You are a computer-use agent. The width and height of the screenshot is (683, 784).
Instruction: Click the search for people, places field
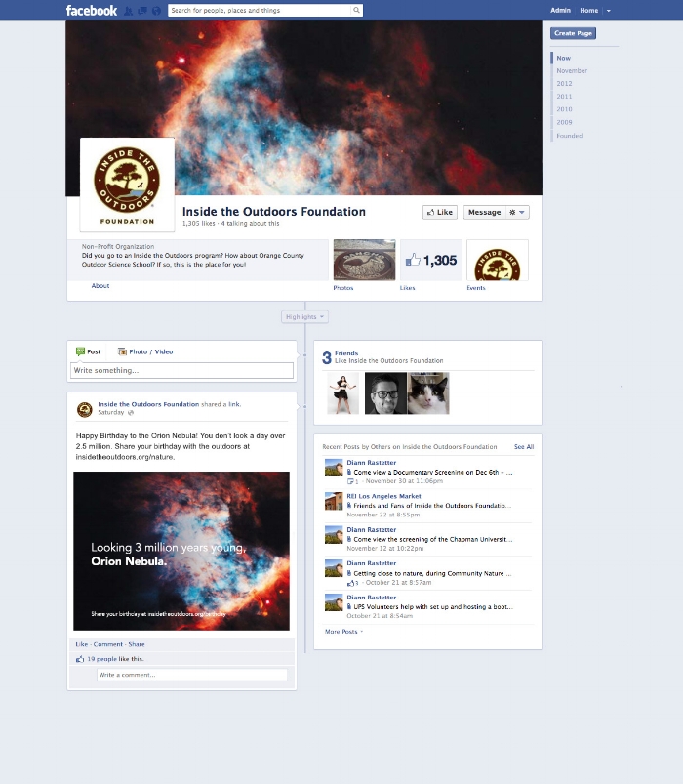click(260, 10)
